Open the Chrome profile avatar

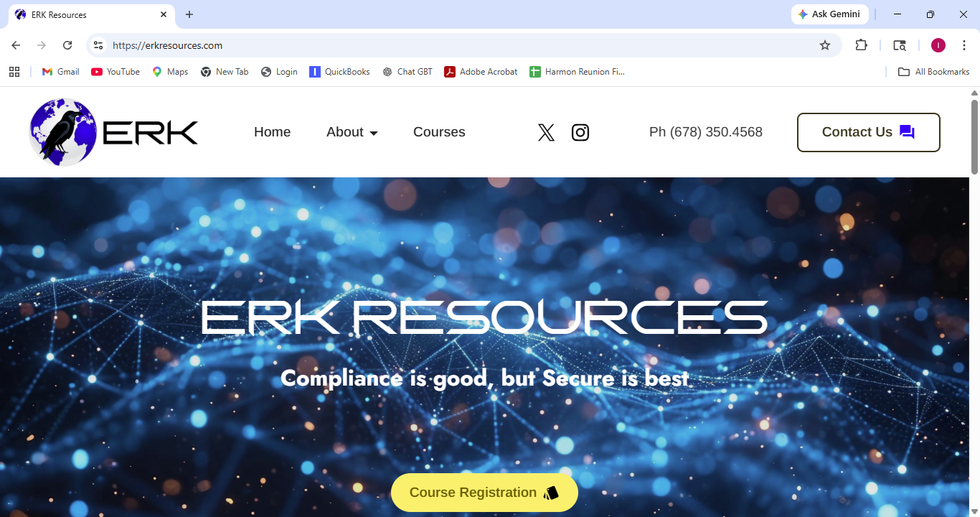click(x=938, y=45)
